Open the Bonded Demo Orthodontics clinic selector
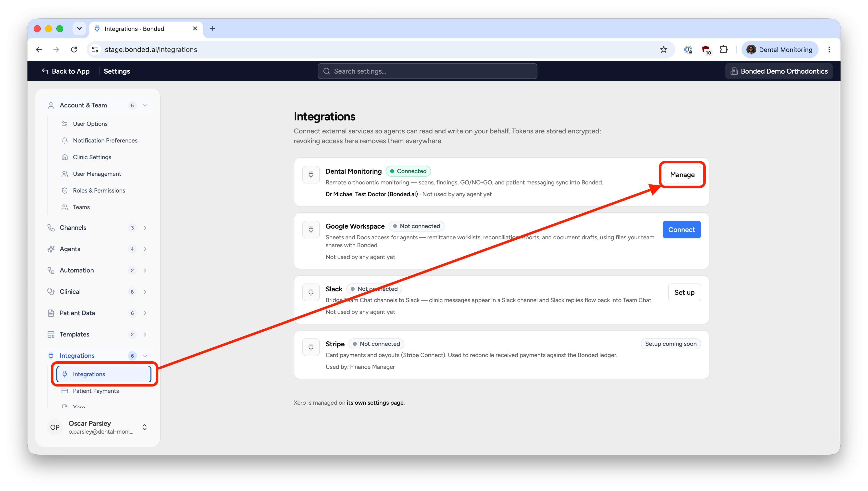This screenshot has height=491, width=868. click(778, 71)
